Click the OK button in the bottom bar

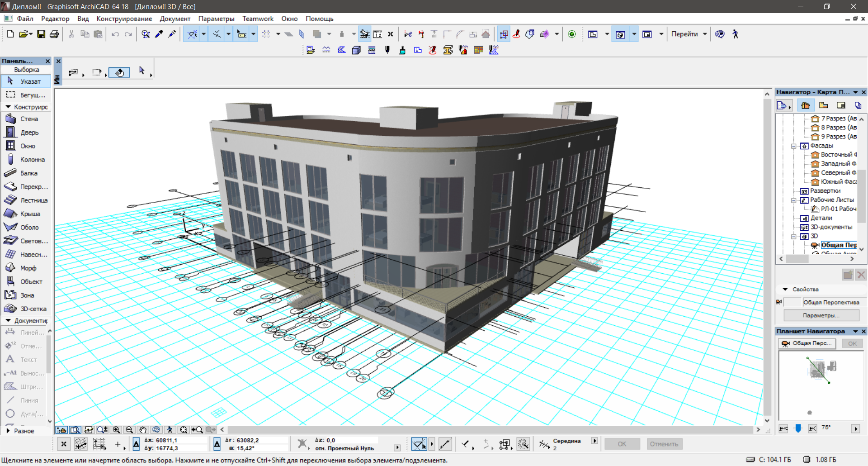tap(622, 444)
